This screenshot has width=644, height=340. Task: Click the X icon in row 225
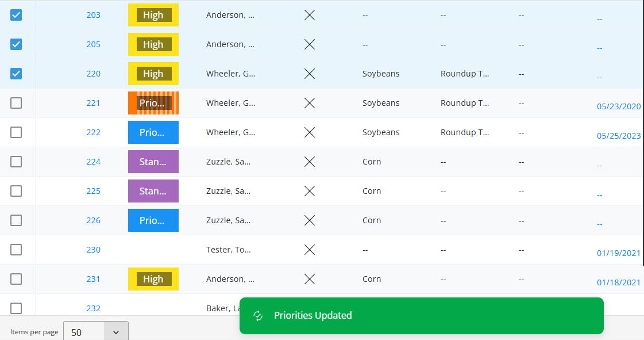click(310, 191)
